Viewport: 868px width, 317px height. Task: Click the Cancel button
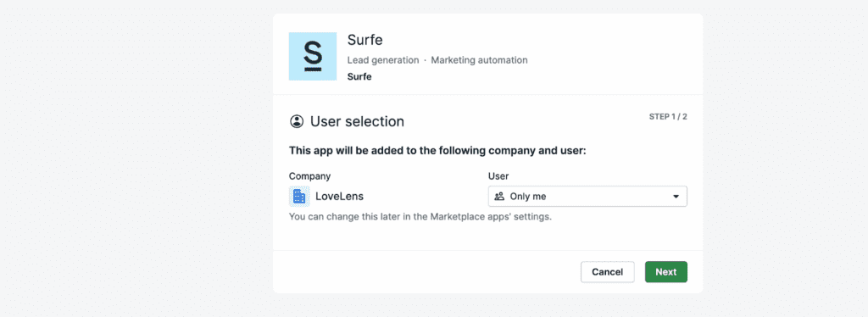pyautogui.click(x=607, y=271)
